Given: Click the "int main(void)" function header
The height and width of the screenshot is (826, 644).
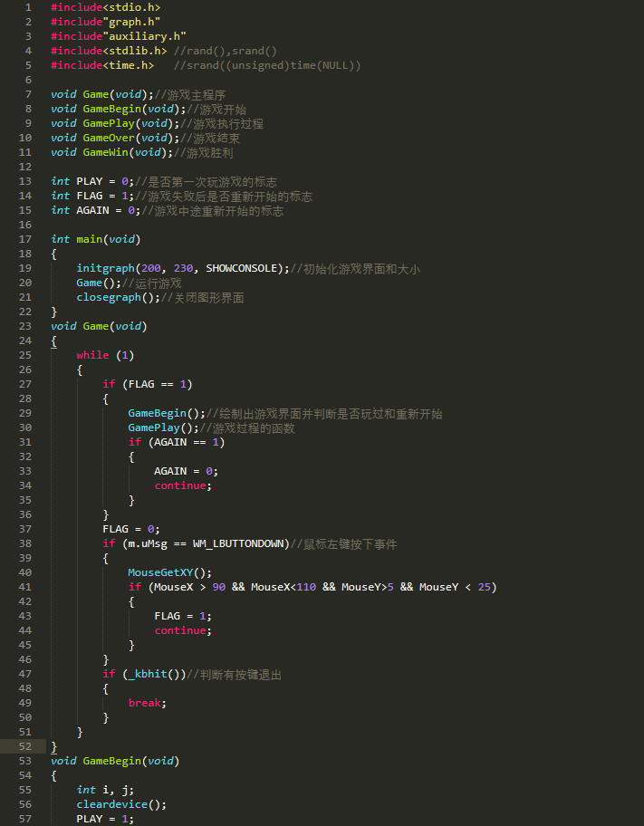Looking at the screenshot, I should (x=96, y=239).
